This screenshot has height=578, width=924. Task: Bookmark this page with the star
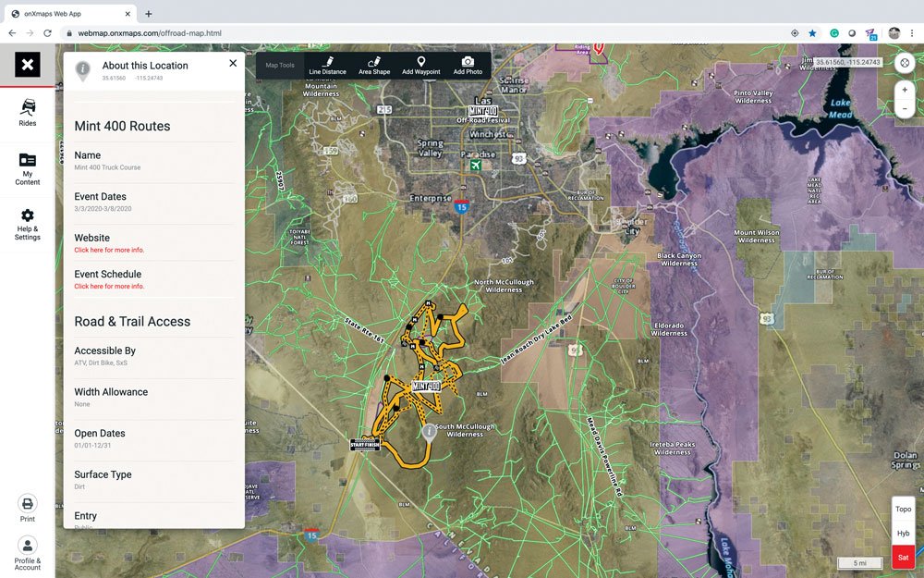pyautogui.click(x=812, y=33)
